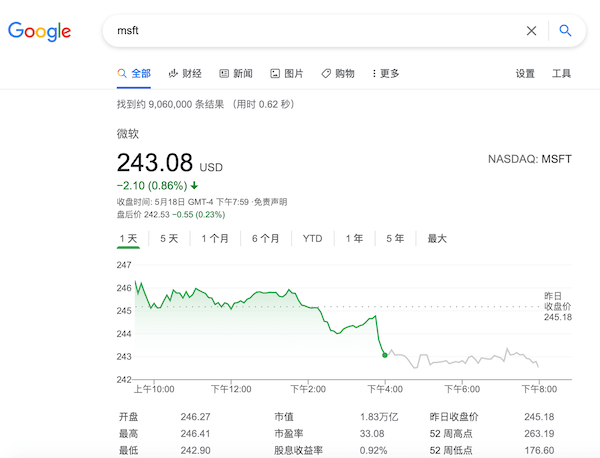600x458 pixels.
Task: Switch to the 新闻 news tab
Action: pos(236,73)
